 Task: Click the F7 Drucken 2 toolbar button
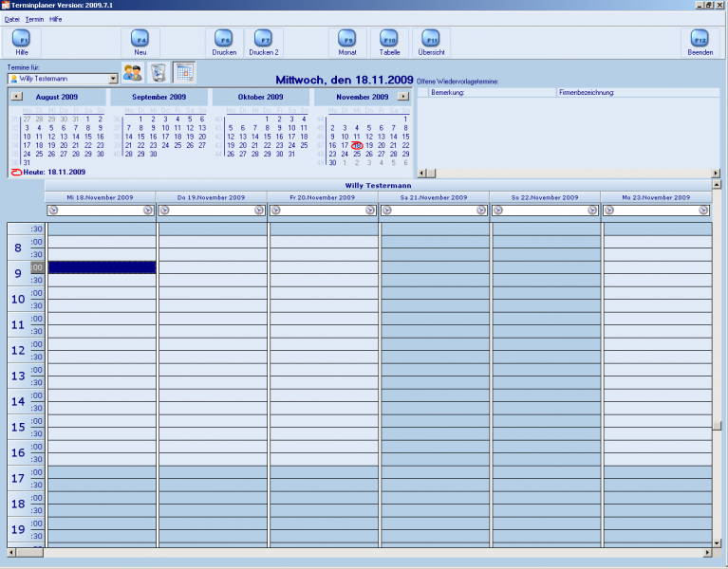pos(264,42)
